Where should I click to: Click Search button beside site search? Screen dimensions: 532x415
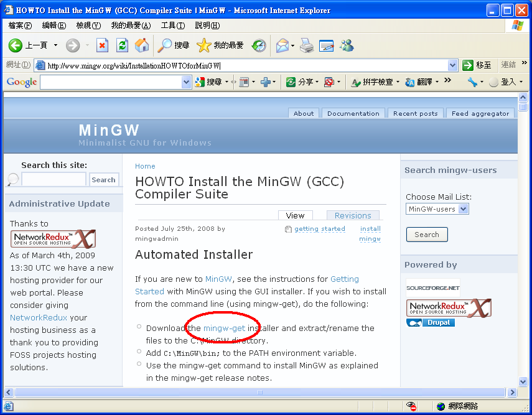click(x=103, y=180)
